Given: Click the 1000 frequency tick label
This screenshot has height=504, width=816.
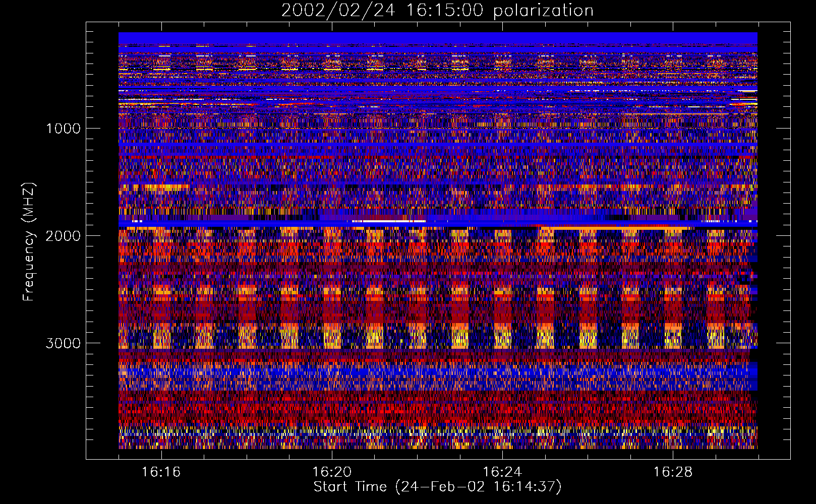Looking at the screenshot, I should click(x=63, y=129).
